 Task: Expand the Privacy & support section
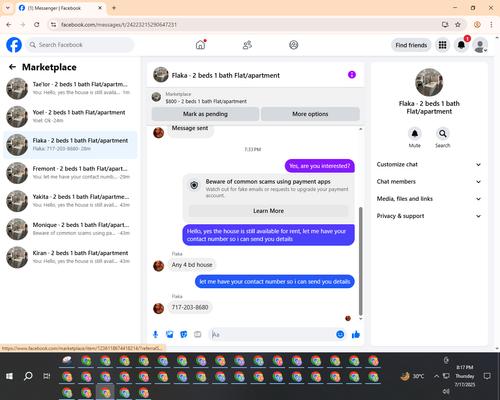coord(429,216)
